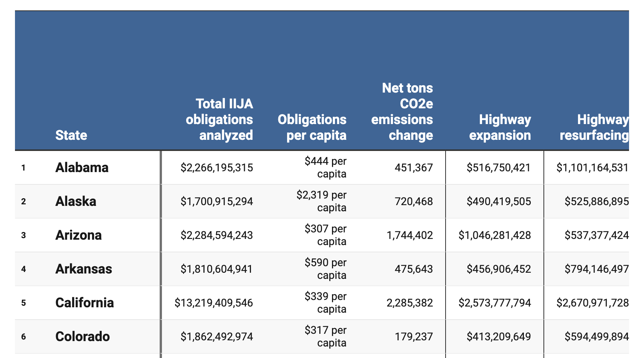Select the Alaska state name cell

point(76,201)
